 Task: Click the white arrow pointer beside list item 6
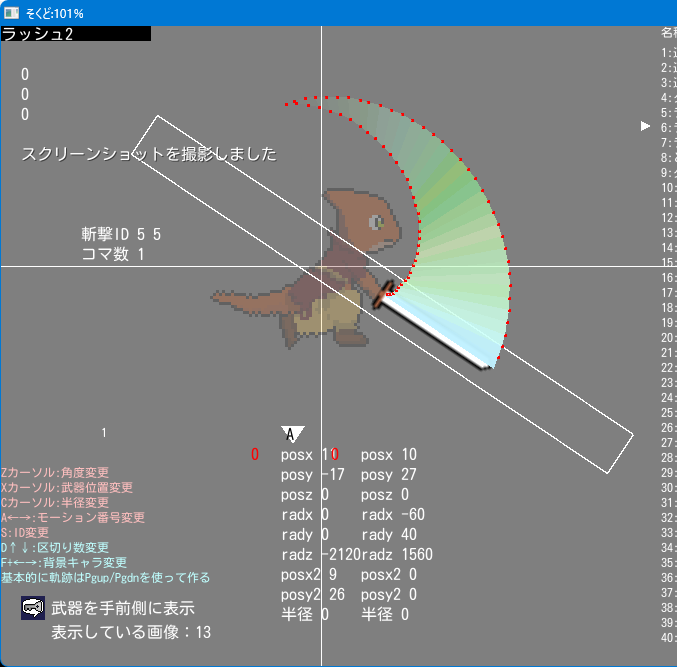(645, 126)
